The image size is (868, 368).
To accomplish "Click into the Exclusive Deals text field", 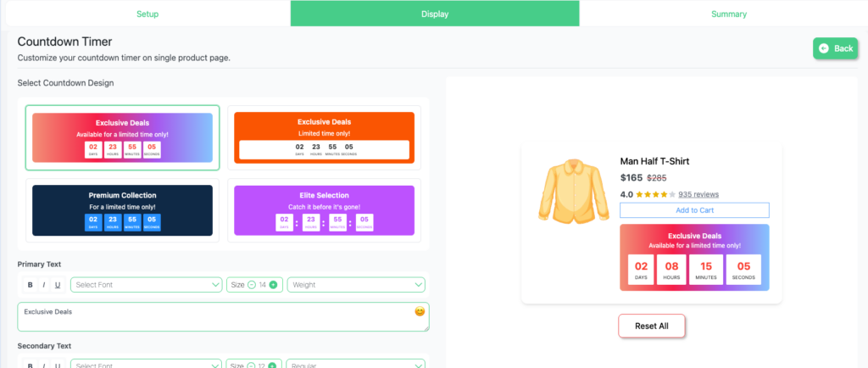I will point(212,316).
